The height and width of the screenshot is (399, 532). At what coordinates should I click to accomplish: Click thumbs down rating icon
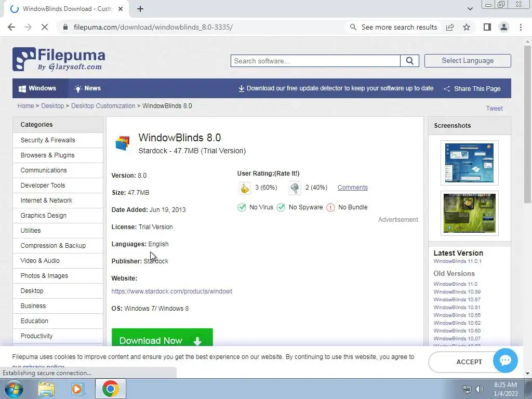[295, 188]
